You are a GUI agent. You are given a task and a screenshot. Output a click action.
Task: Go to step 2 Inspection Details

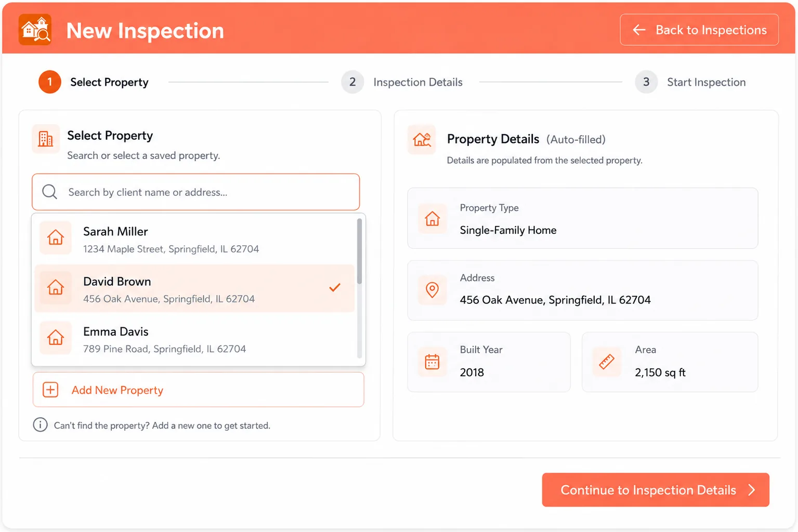(402, 82)
